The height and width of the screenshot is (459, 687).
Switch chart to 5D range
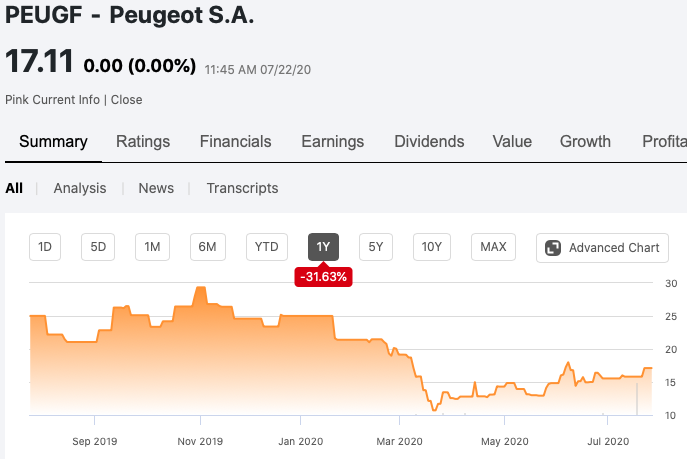click(x=98, y=247)
